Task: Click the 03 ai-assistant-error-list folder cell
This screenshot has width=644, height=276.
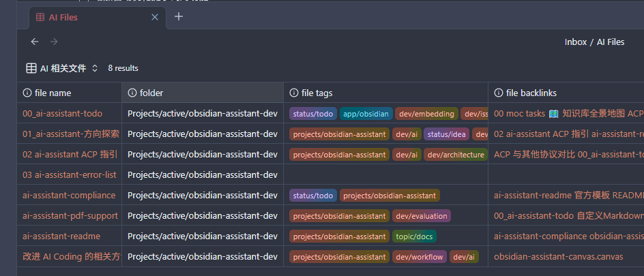Action: 203,175
